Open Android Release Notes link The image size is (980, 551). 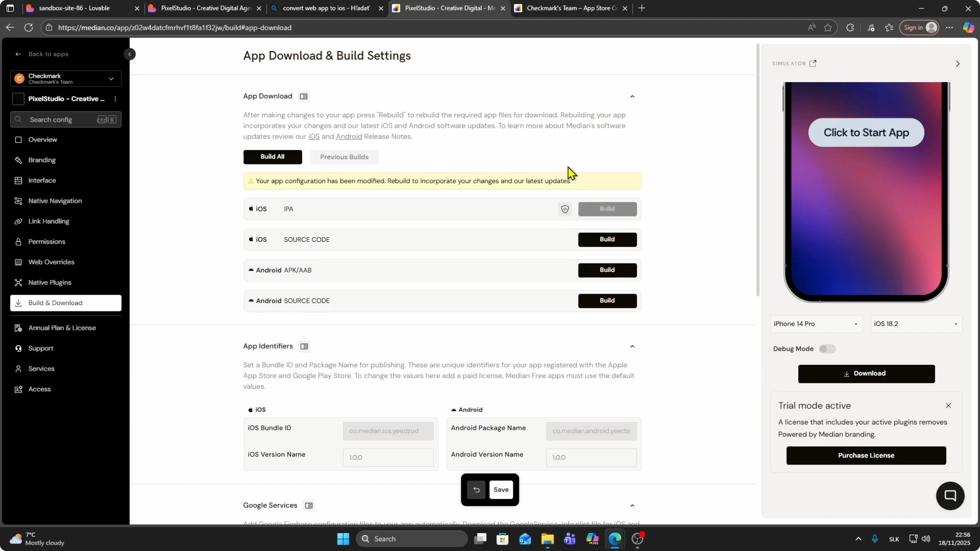(349, 137)
